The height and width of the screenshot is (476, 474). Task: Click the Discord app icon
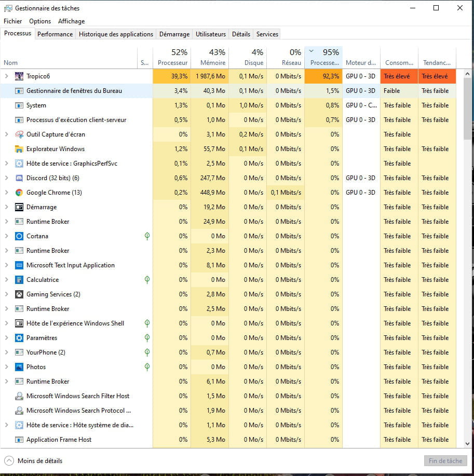click(x=19, y=178)
